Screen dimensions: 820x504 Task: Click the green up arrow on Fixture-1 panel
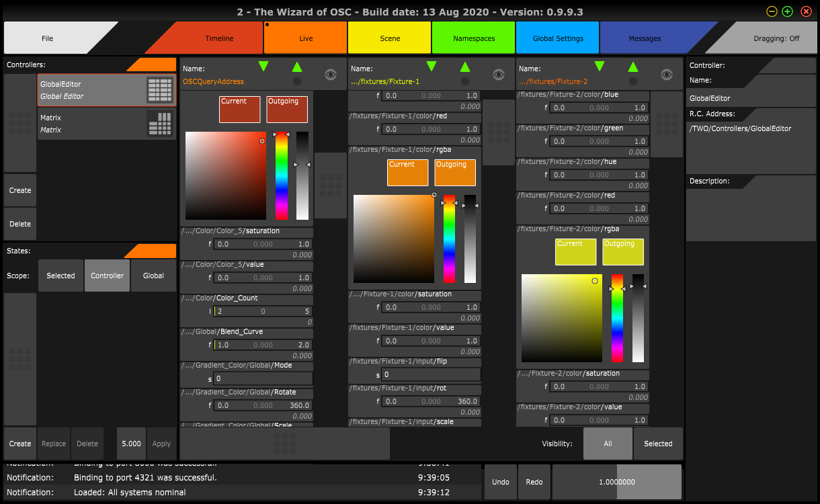point(465,67)
